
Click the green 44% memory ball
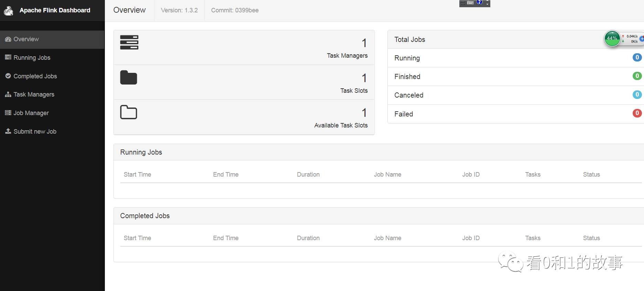612,38
